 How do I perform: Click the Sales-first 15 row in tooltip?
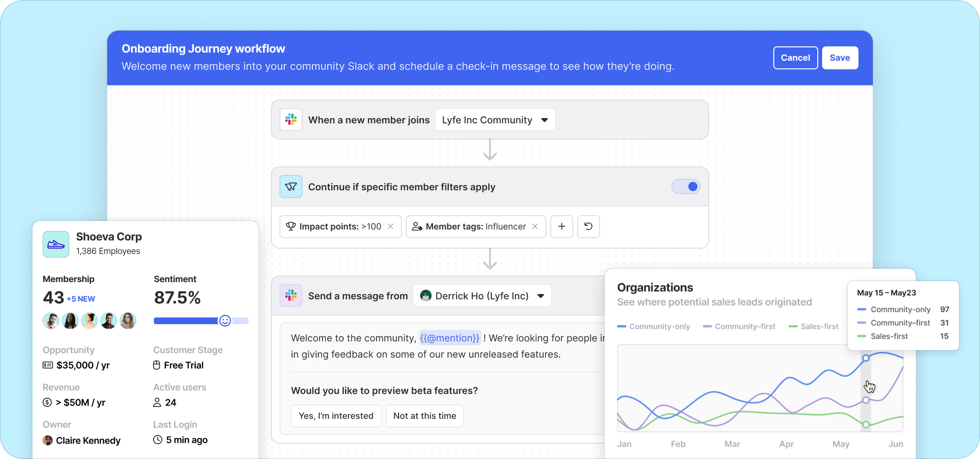(903, 336)
